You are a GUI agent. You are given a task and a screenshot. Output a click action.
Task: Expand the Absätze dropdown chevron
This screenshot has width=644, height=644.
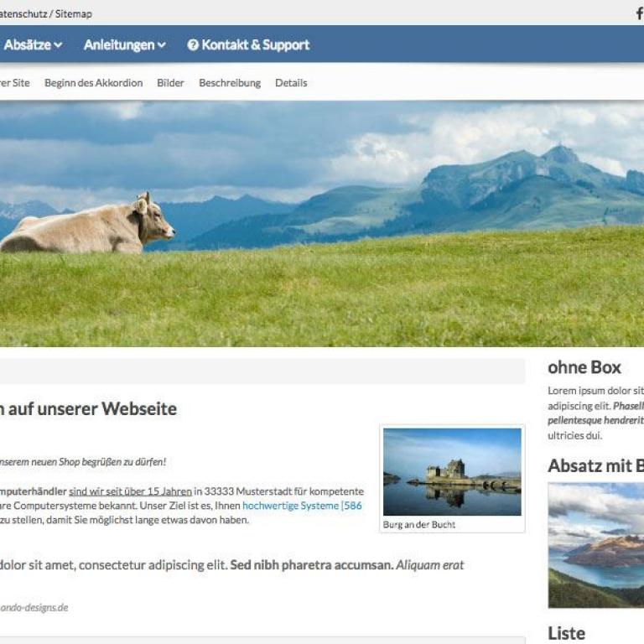pyautogui.click(x=58, y=44)
